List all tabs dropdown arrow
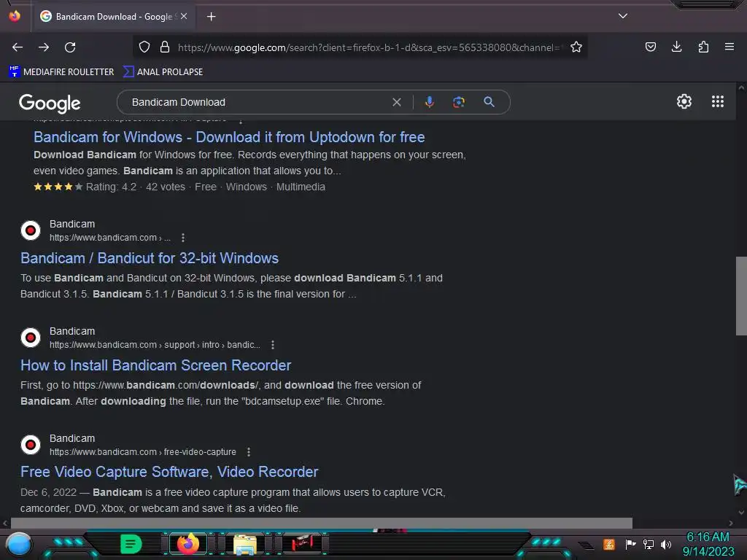 click(623, 16)
